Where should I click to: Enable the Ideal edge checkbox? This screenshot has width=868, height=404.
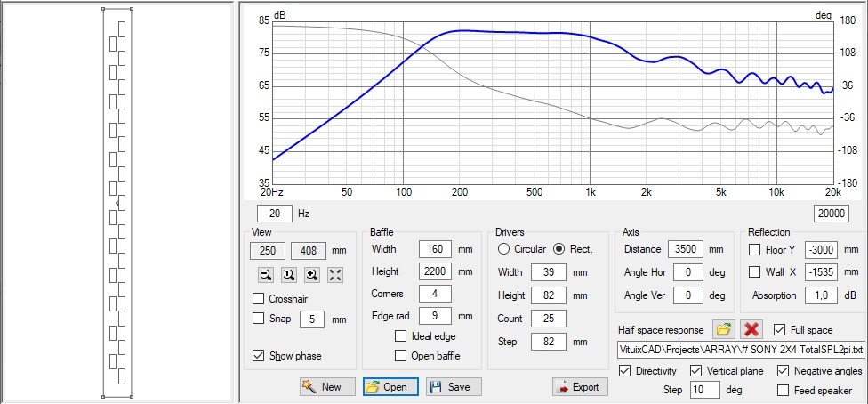[401, 336]
